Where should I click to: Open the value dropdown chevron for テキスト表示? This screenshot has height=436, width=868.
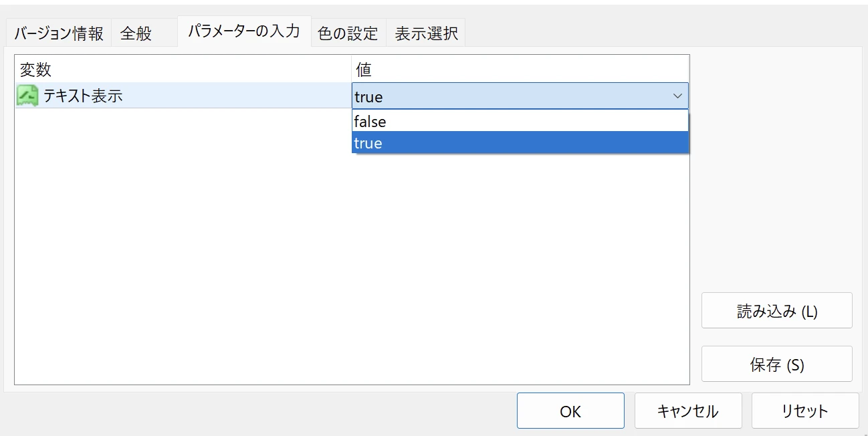[678, 96]
